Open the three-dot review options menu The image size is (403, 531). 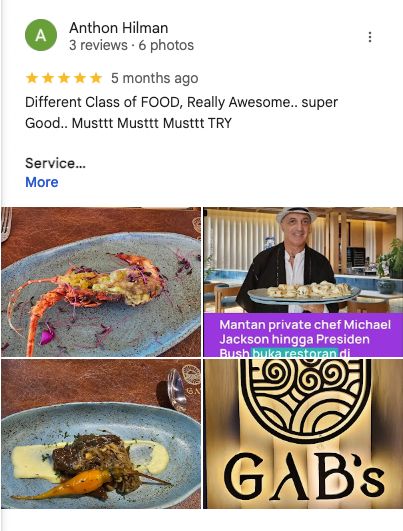click(370, 37)
